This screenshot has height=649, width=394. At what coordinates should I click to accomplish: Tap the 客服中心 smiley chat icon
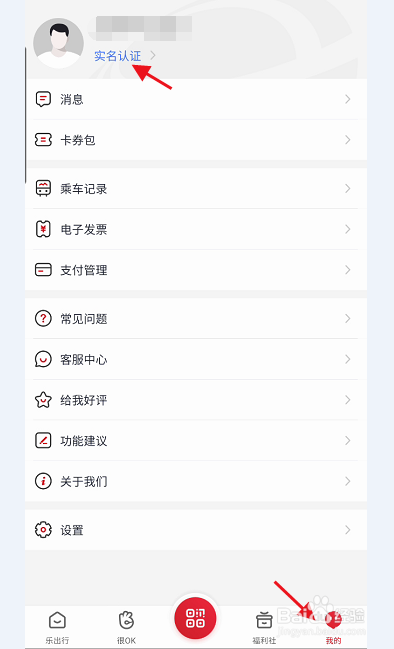click(43, 359)
